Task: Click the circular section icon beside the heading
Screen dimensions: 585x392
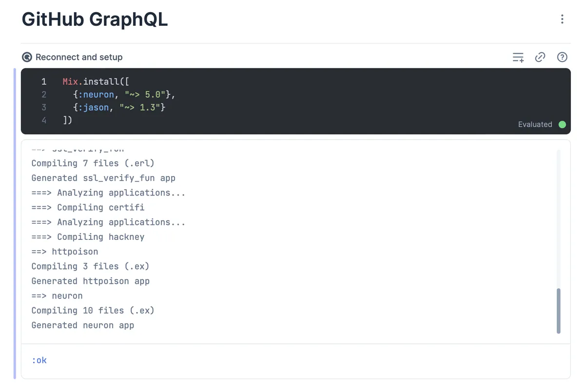Action: pyautogui.click(x=27, y=57)
